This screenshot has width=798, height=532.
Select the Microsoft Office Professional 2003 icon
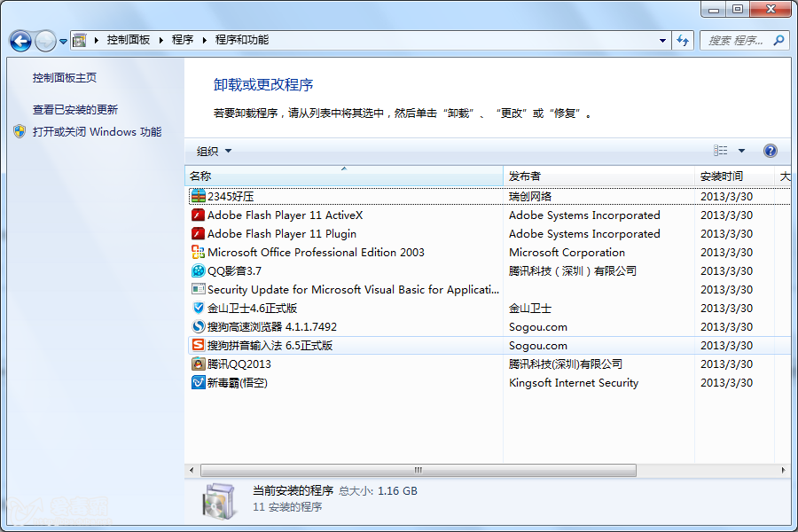coord(198,252)
